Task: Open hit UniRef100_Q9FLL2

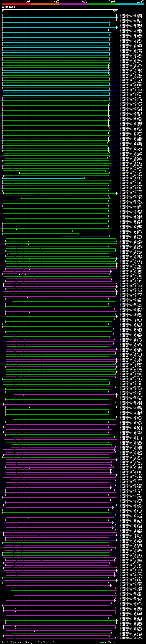Action: [131, 216]
